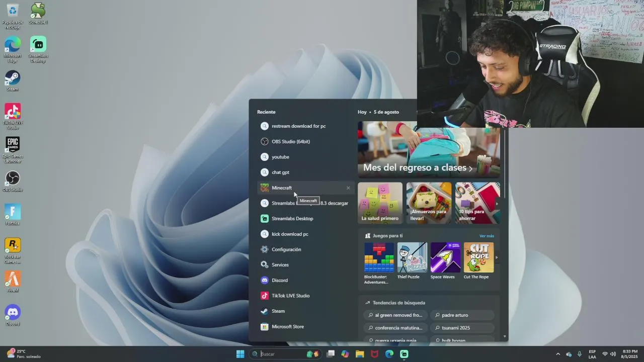Open Task View from taskbar
Screen dimensions: 644x362
click(331, 354)
